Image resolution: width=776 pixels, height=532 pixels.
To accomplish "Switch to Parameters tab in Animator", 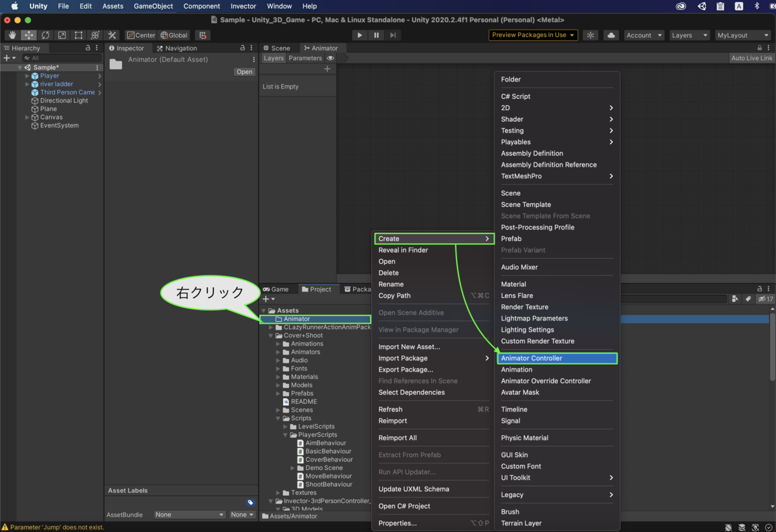I will coord(305,58).
